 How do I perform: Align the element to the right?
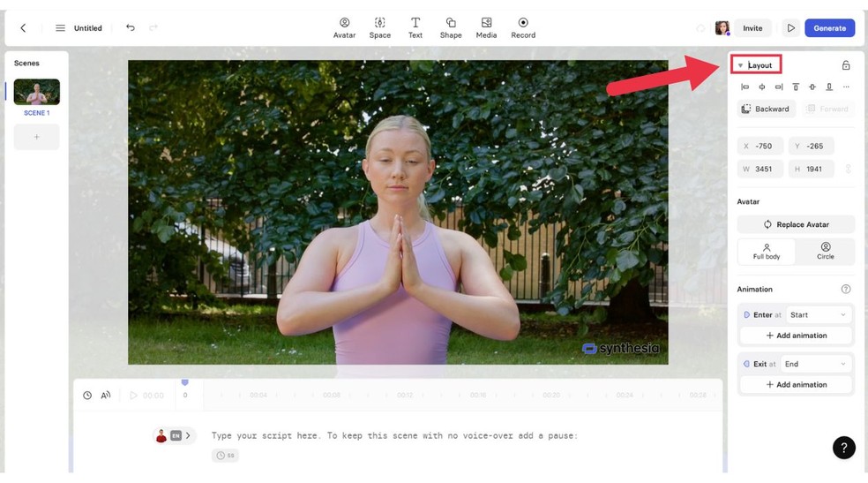click(x=779, y=87)
